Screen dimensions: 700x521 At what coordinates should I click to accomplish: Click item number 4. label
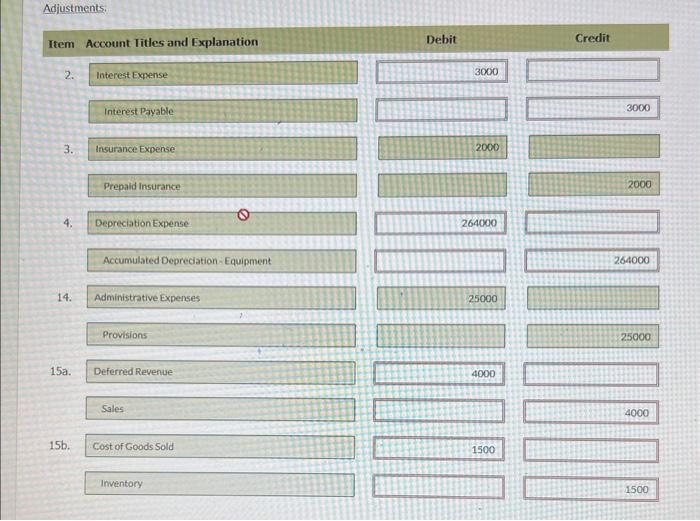coord(67,223)
